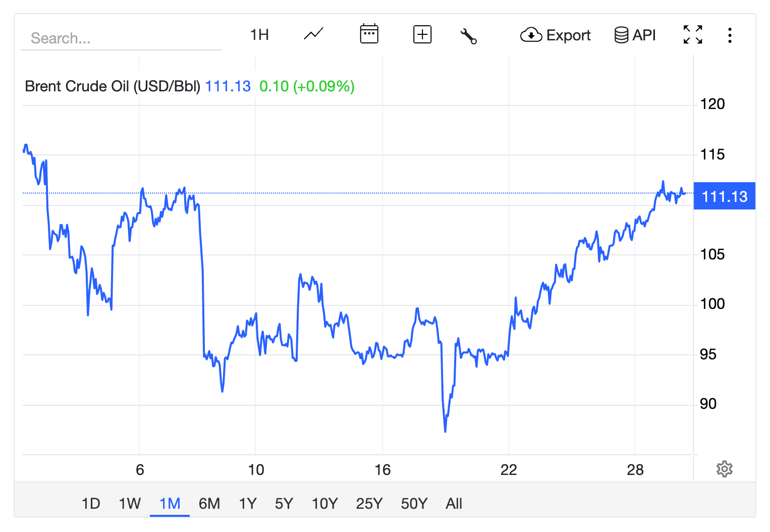Open chart settings gear icon
This screenshot has height=532, width=770.
click(x=725, y=469)
